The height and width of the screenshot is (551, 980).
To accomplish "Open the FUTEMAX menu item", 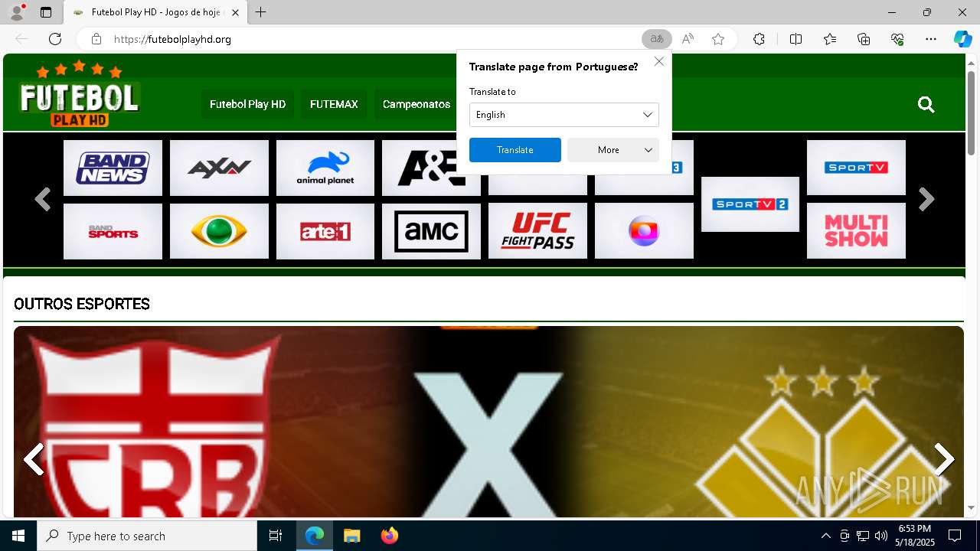I will click(334, 104).
